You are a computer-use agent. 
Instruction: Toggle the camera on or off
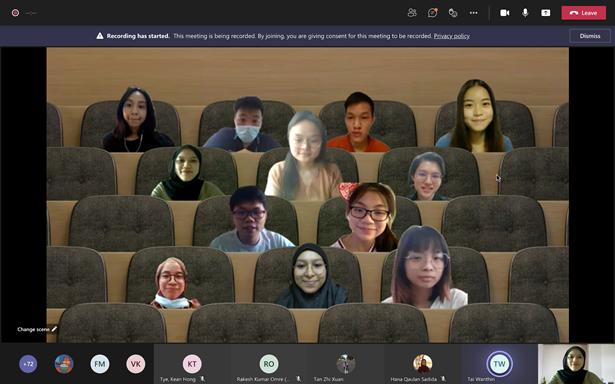pyautogui.click(x=504, y=13)
